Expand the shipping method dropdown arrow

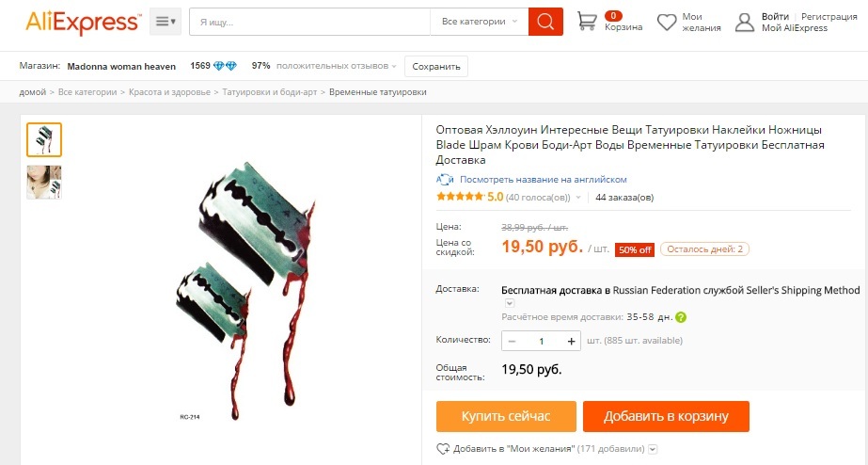[x=510, y=303]
